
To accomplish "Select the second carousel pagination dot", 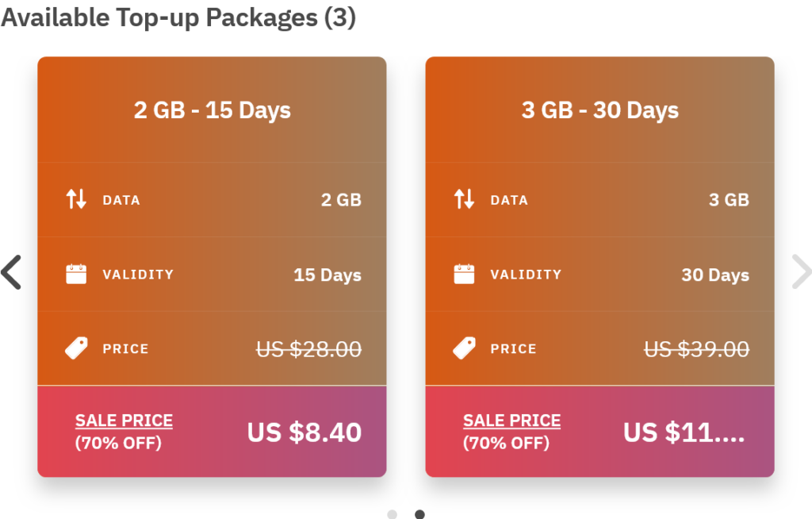I will [419, 513].
